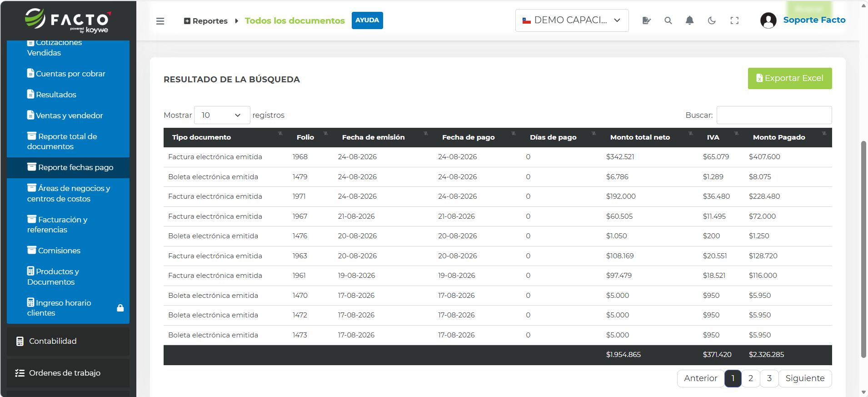Click the AYUDA help button

pyautogui.click(x=367, y=20)
